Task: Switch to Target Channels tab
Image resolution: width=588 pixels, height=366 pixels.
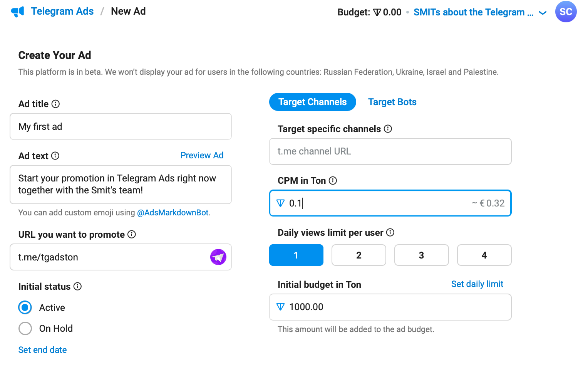Action: tap(313, 102)
